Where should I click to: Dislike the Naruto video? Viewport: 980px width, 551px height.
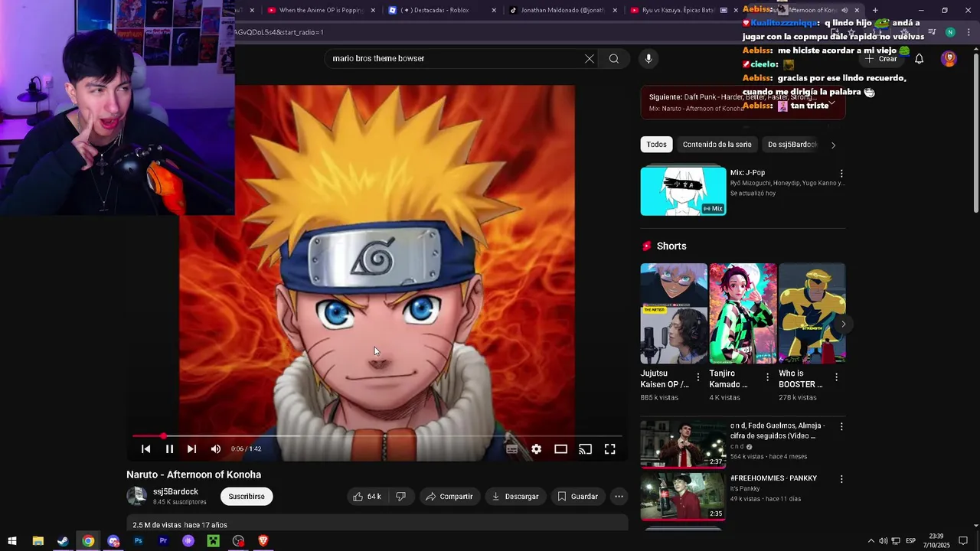pos(400,497)
